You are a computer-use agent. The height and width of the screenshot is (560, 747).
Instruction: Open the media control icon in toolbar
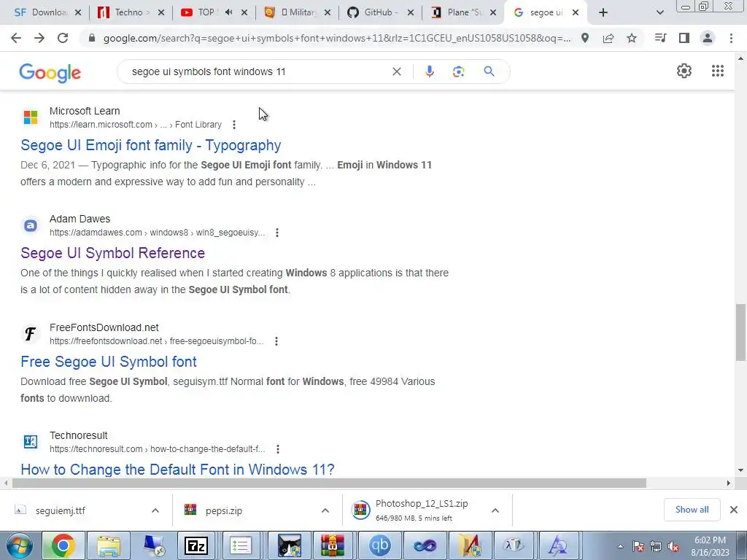coord(660,38)
